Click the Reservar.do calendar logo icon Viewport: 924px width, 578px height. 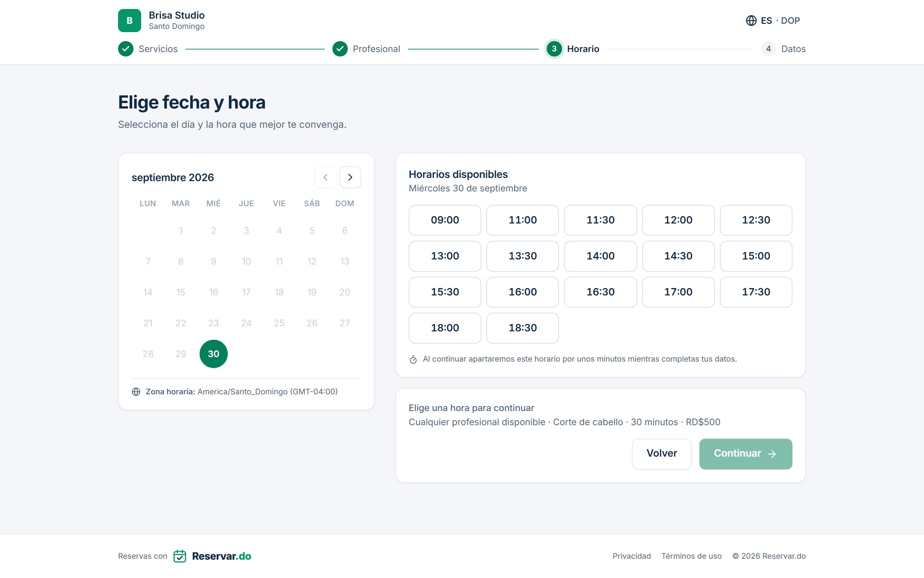[180, 556]
